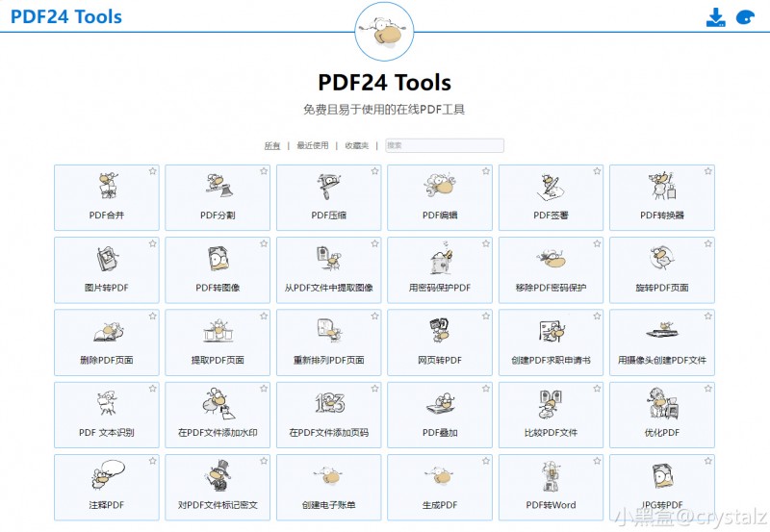
Task: Open the PDF叠加 (overlay) tool tile
Action: (440, 416)
